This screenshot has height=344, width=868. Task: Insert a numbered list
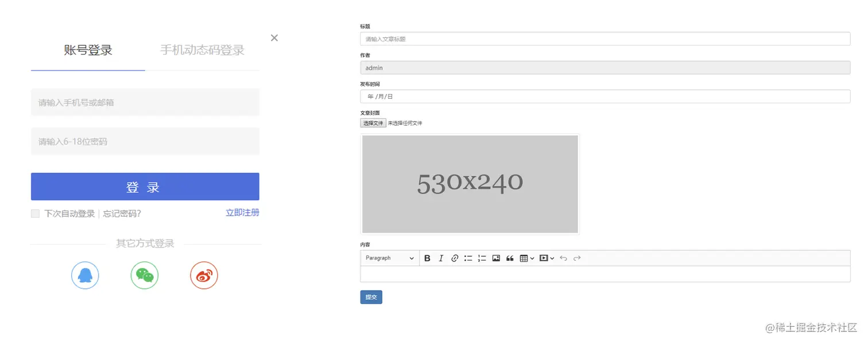pyautogui.click(x=482, y=259)
